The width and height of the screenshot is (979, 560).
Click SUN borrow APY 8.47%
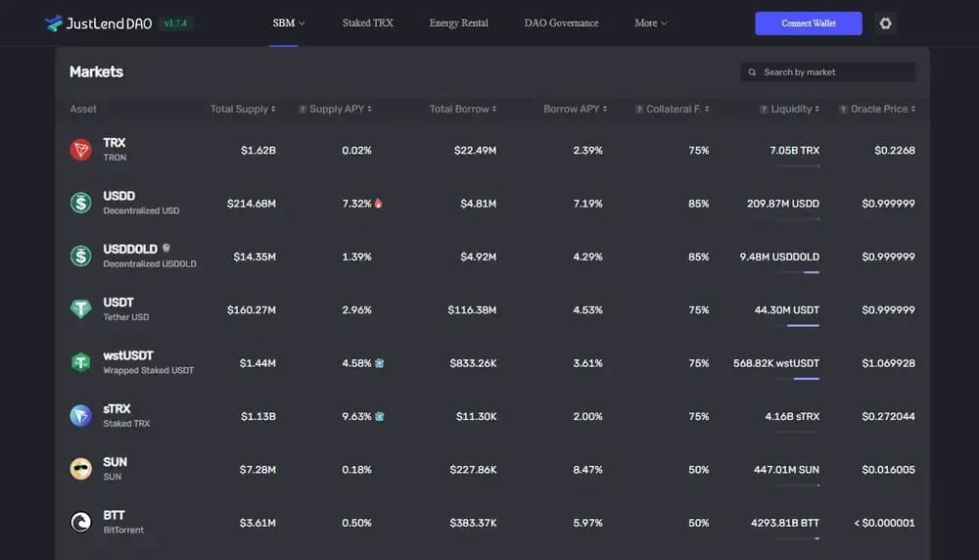pos(587,470)
